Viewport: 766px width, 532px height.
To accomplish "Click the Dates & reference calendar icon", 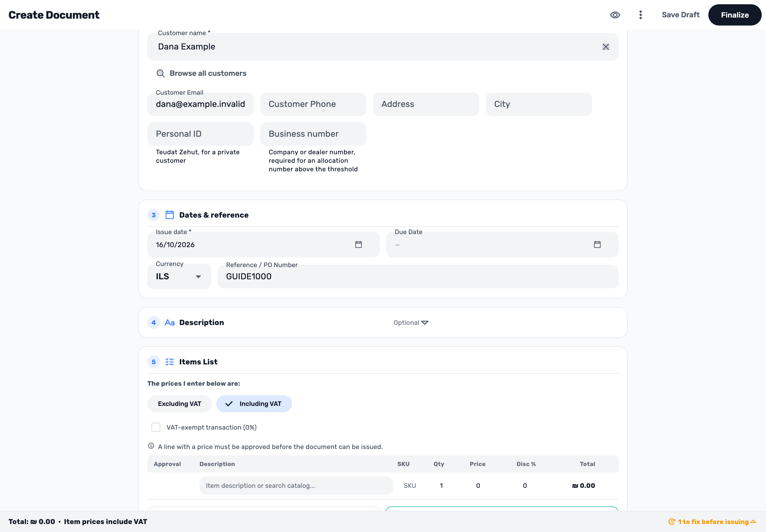I will pyautogui.click(x=170, y=215).
